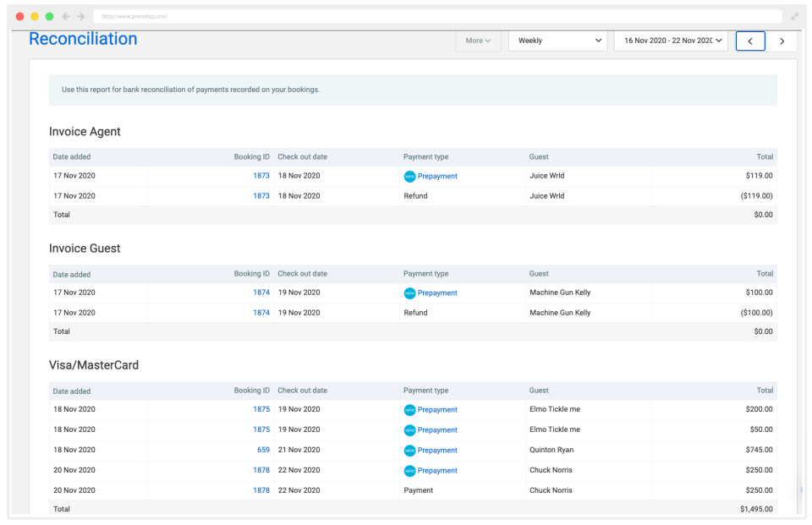Click the Xero icon in Elmo's $200.00 row
Screen dimensions: 812x525
point(409,410)
